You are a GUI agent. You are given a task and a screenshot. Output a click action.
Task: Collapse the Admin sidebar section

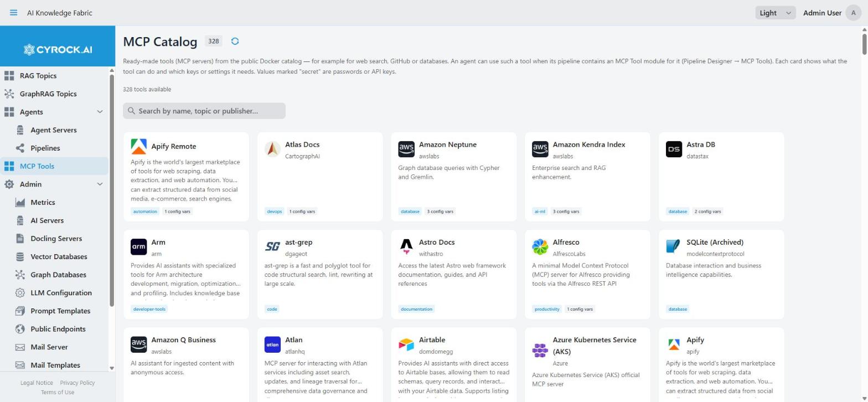point(100,184)
